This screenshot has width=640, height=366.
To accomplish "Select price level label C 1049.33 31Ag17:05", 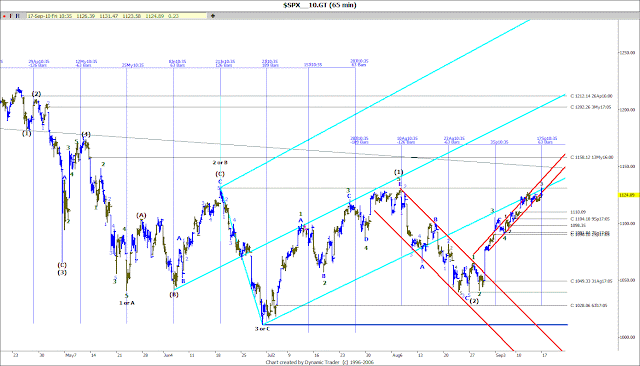I will point(591,281).
